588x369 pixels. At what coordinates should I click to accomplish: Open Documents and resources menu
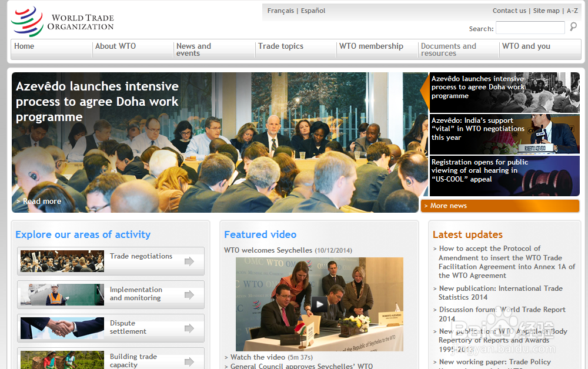tap(449, 49)
